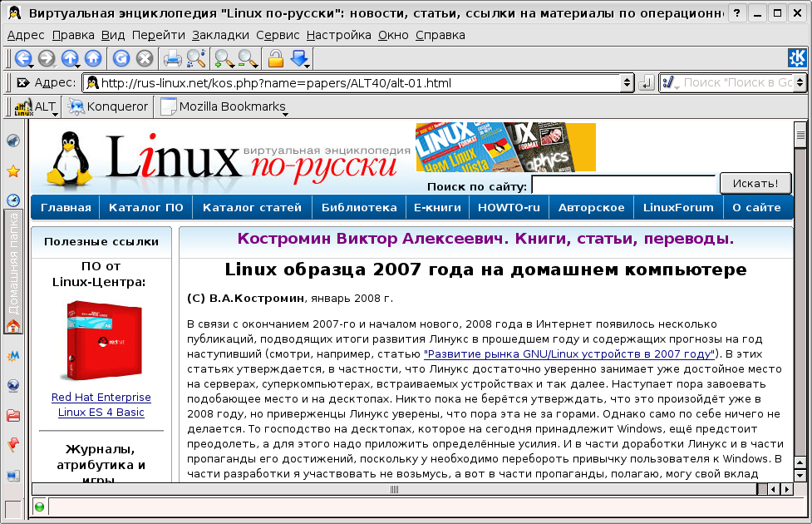Click the KDE gear logo in toolbar corner

click(x=797, y=58)
